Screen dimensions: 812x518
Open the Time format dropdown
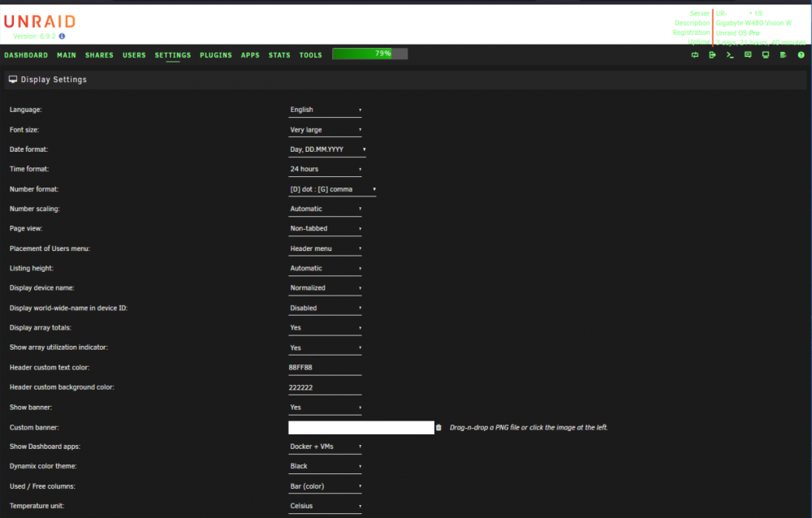coord(326,170)
